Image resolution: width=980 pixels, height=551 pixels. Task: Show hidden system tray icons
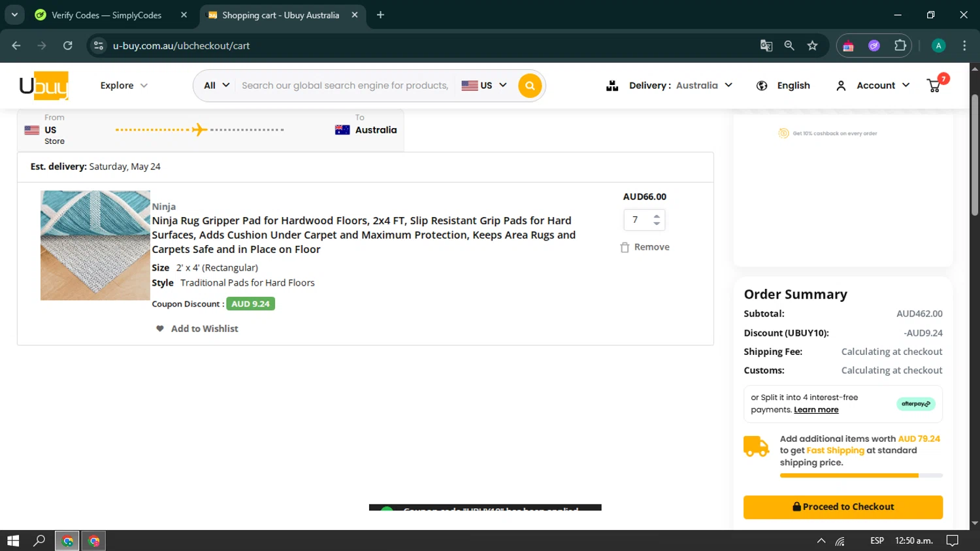tap(821, 541)
